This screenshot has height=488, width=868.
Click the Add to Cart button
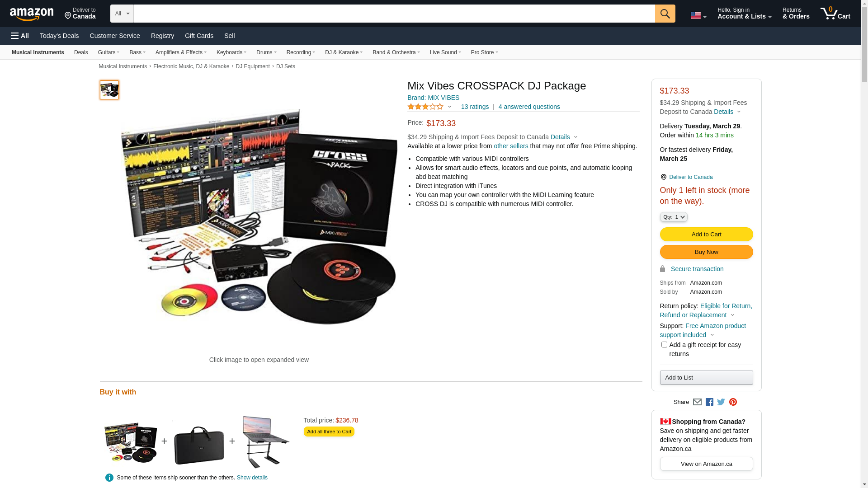(706, 234)
